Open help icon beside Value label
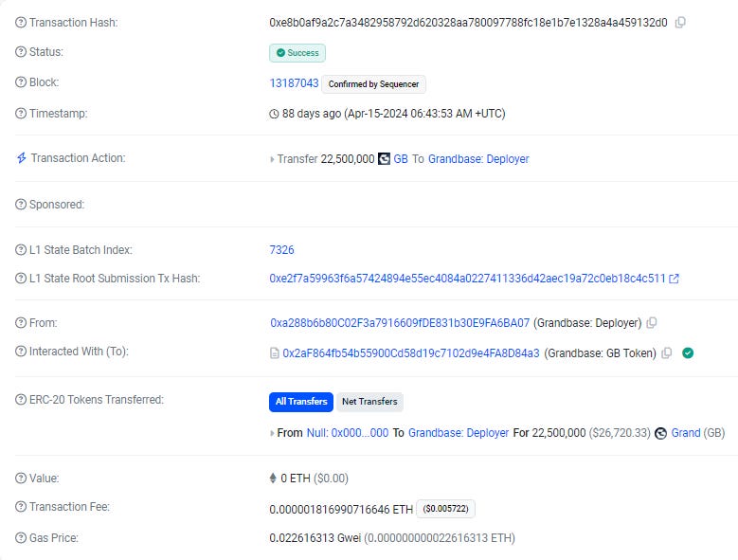Image resolution: width=738 pixels, height=560 pixels. (21, 479)
